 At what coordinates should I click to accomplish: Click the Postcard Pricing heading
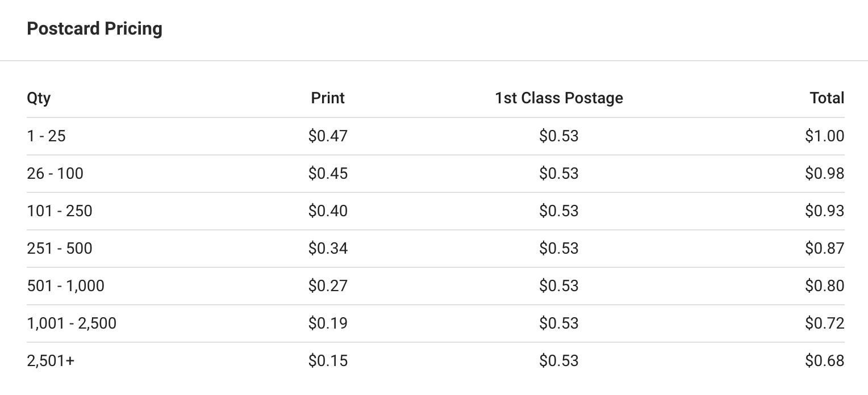pyautogui.click(x=94, y=29)
